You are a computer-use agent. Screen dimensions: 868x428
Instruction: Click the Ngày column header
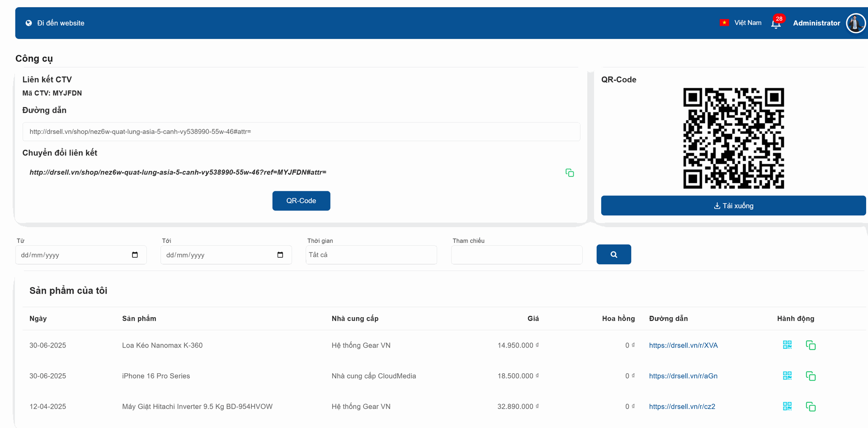38,319
